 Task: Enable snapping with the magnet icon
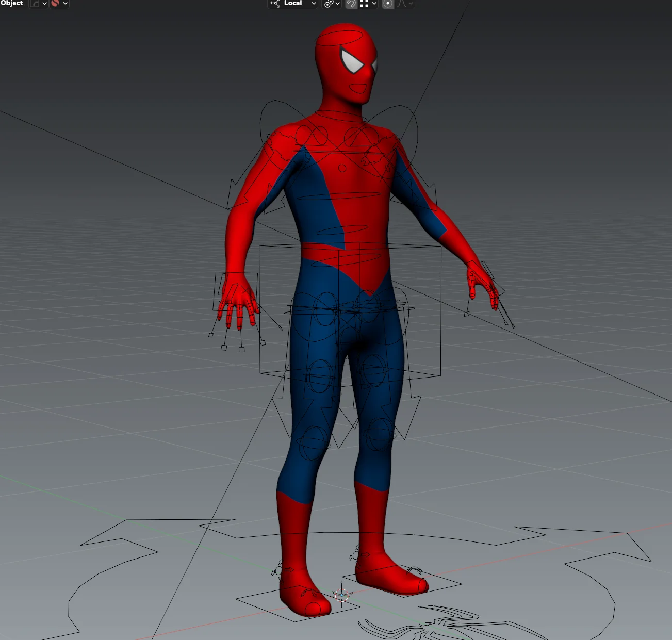point(351,4)
